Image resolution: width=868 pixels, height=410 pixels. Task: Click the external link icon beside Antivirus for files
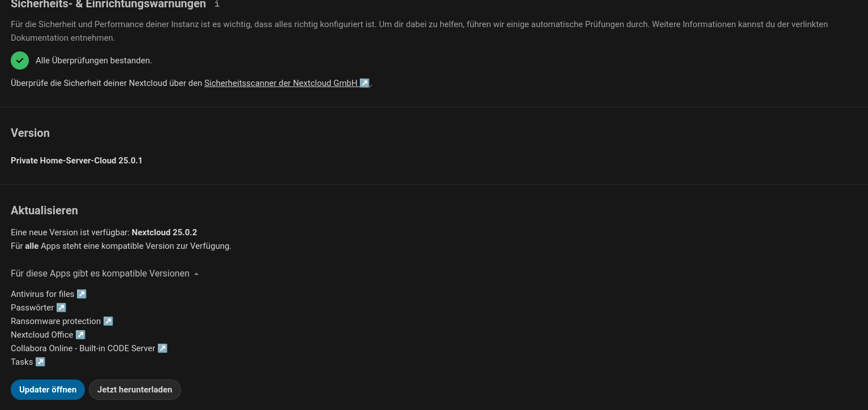pos(81,294)
